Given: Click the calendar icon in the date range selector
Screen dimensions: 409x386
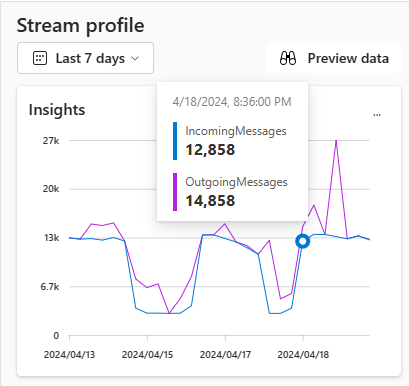Looking at the screenshot, I should [x=40, y=58].
